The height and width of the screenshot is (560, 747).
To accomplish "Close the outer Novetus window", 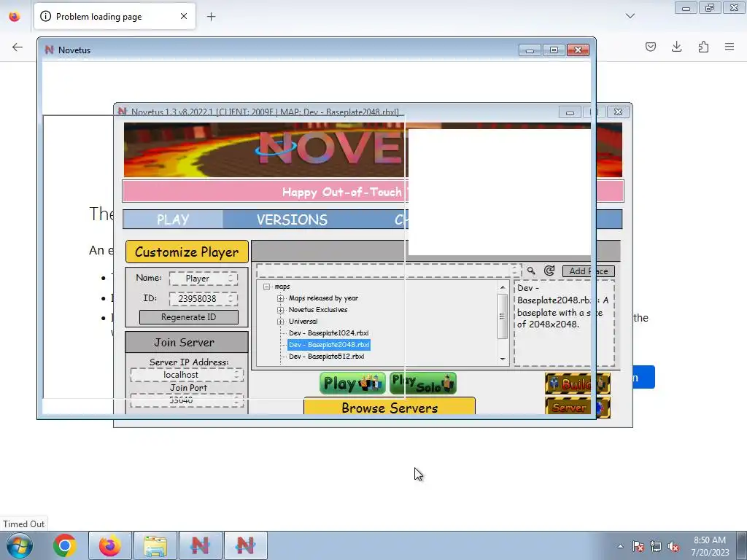I will (x=578, y=50).
